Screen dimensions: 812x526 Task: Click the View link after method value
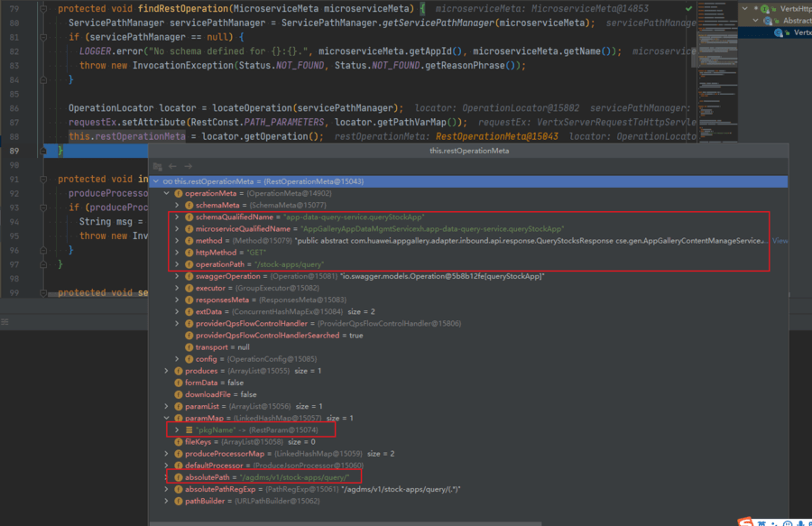click(780, 241)
